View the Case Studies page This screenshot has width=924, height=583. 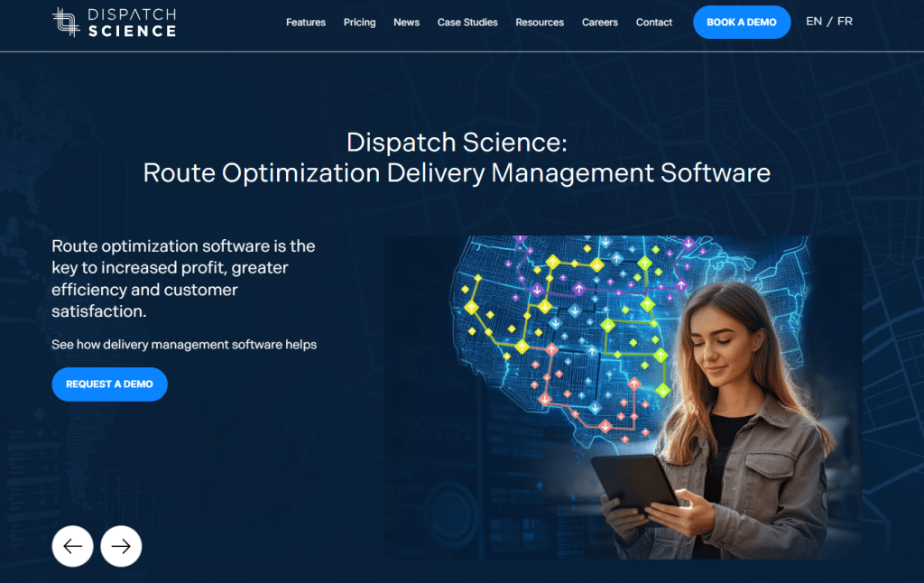(467, 23)
